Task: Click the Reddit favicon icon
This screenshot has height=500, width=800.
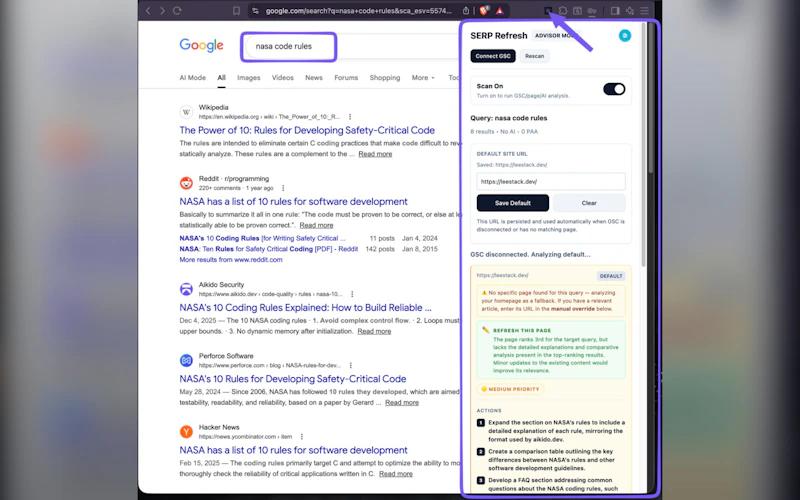Action: [186, 183]
